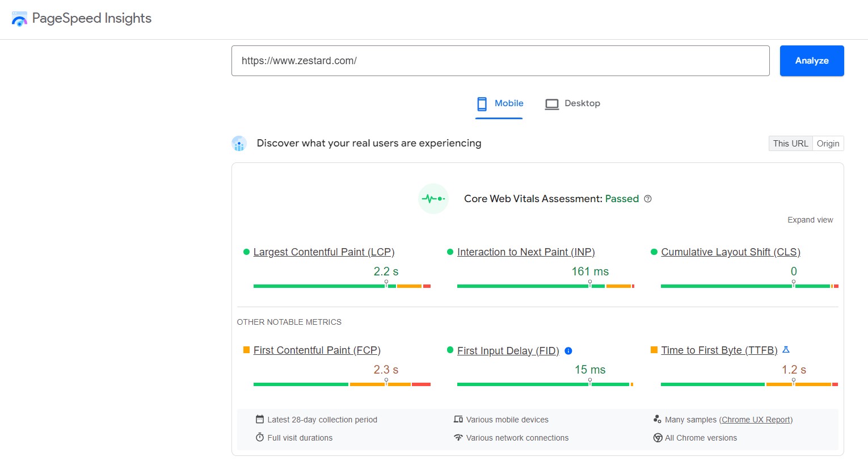
Task: Click Various network connections text
Action: (517, 438)
